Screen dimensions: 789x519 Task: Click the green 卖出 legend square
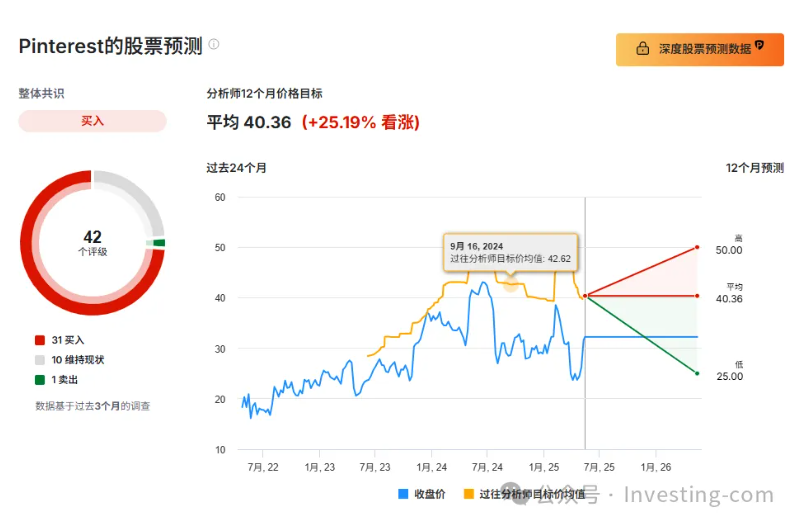coord(40,379)
